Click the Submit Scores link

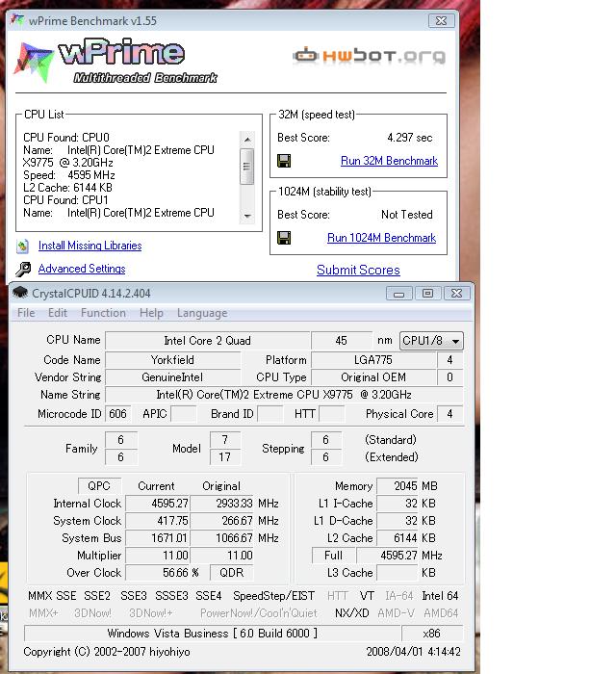pyautogui.click(x=358, y=270)
